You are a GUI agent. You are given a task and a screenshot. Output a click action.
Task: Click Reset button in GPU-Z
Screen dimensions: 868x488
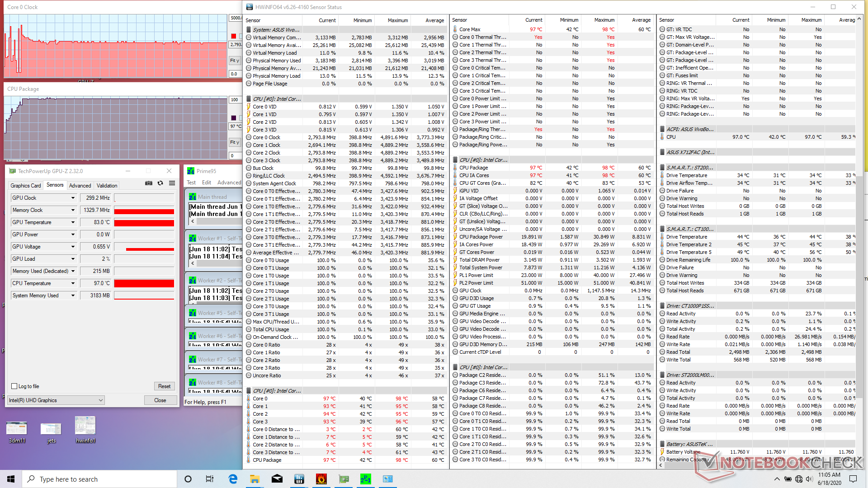(164, 386)
